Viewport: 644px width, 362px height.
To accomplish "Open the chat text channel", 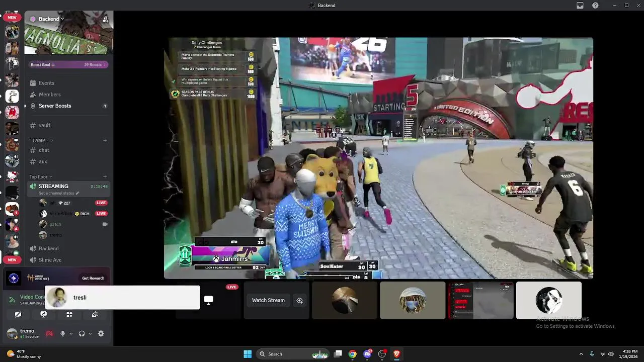I will point(69,150).
